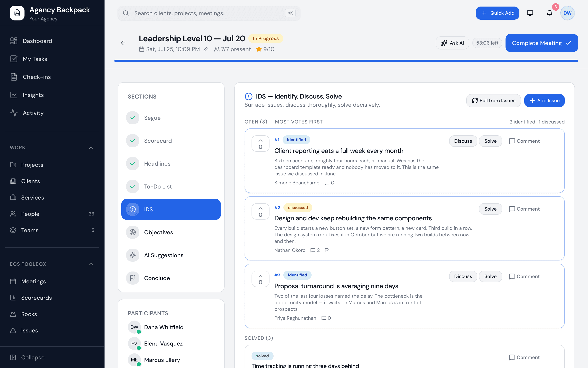This screenshot has height=368, width=588.
Task: Discuss issue #1 Client reporting
Action: pos(463,141)
